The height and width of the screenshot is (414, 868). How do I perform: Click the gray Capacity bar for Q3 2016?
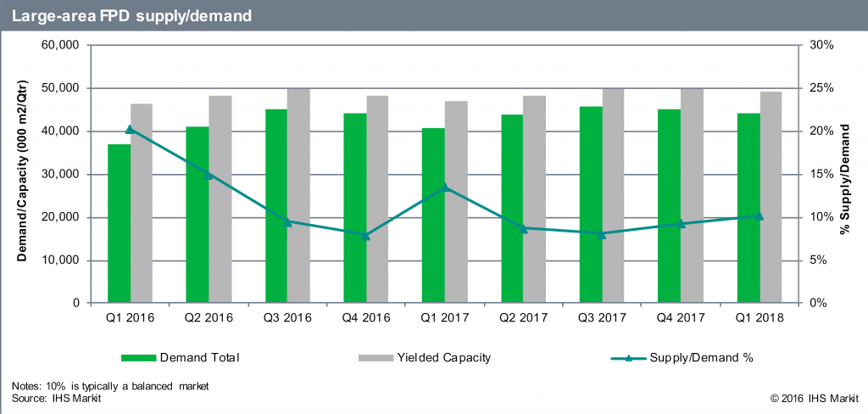pos(298,196)
